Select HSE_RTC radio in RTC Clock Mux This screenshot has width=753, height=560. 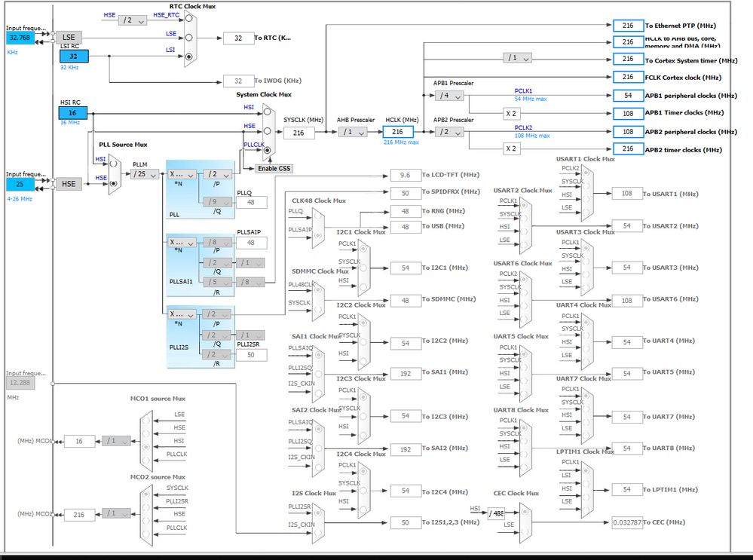tap(188, 18)
